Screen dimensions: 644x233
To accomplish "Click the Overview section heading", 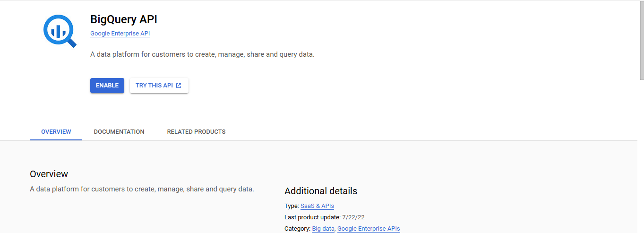I will click(49, 174).
